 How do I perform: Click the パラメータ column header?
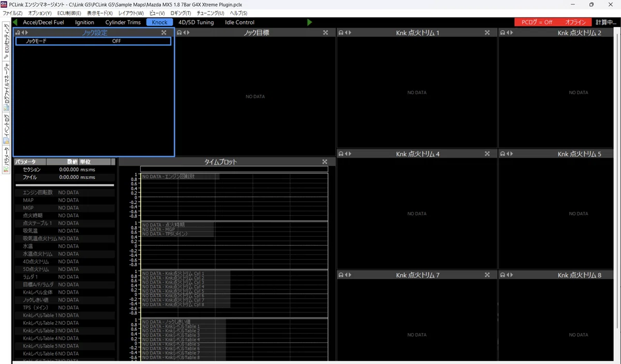[31, 162]
